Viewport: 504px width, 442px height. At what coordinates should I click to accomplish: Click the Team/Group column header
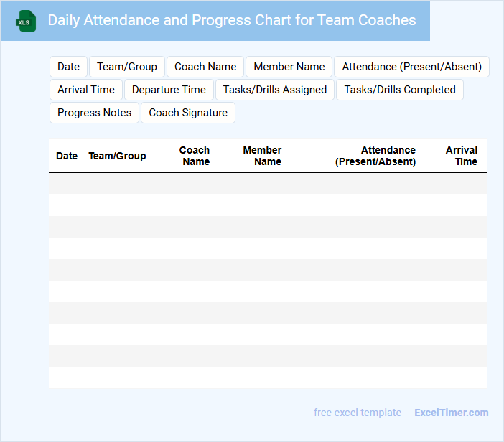coord(117,156)
